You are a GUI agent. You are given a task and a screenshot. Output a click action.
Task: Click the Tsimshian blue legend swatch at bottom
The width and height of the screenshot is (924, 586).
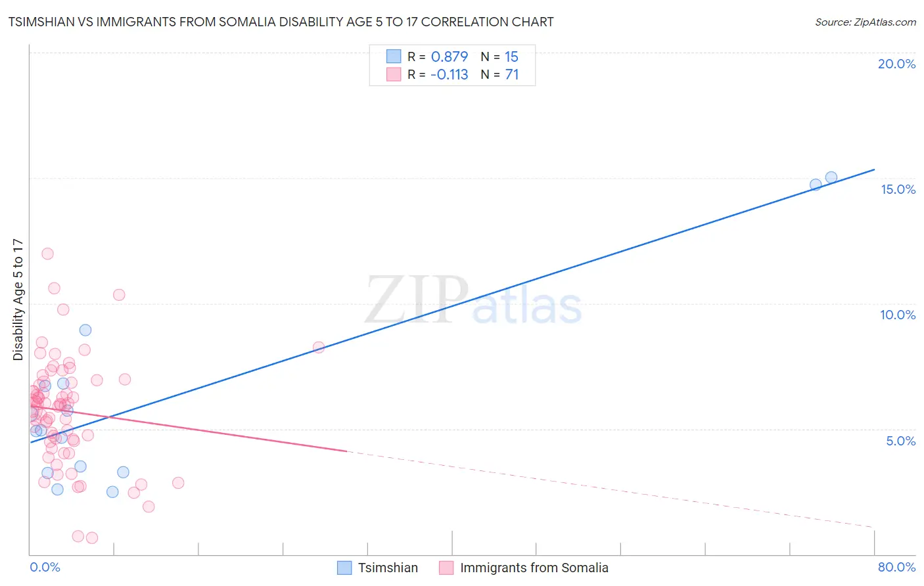344,568
